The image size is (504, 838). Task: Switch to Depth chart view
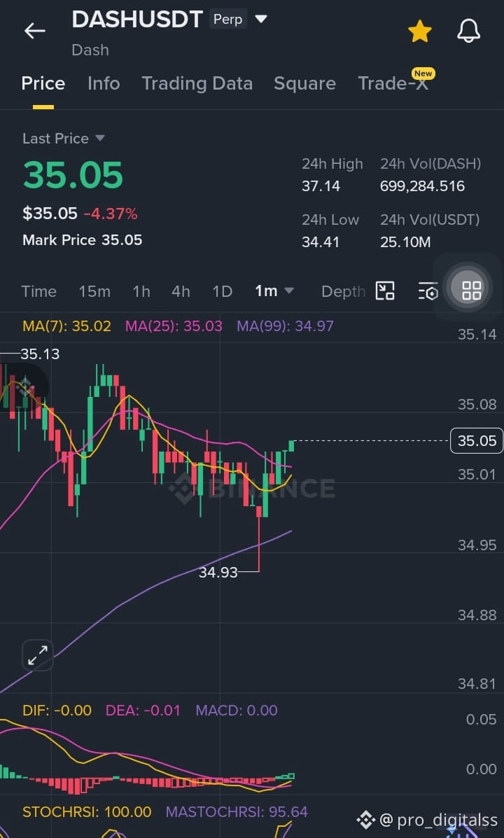click(x=343, y=291)
